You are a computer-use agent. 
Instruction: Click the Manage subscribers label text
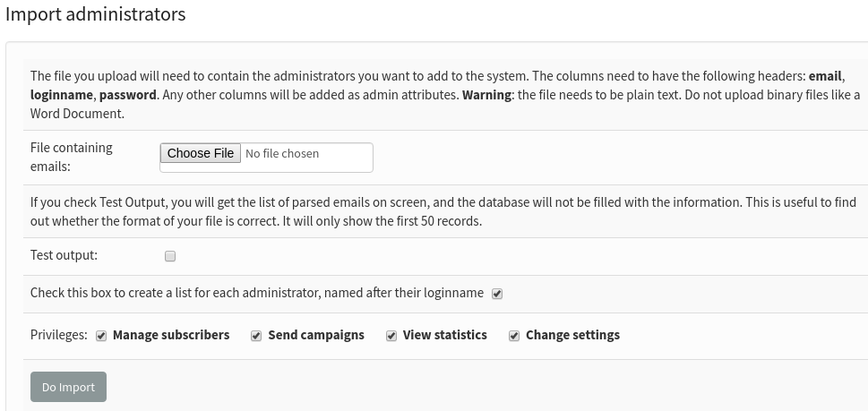(x=171, y=335)
